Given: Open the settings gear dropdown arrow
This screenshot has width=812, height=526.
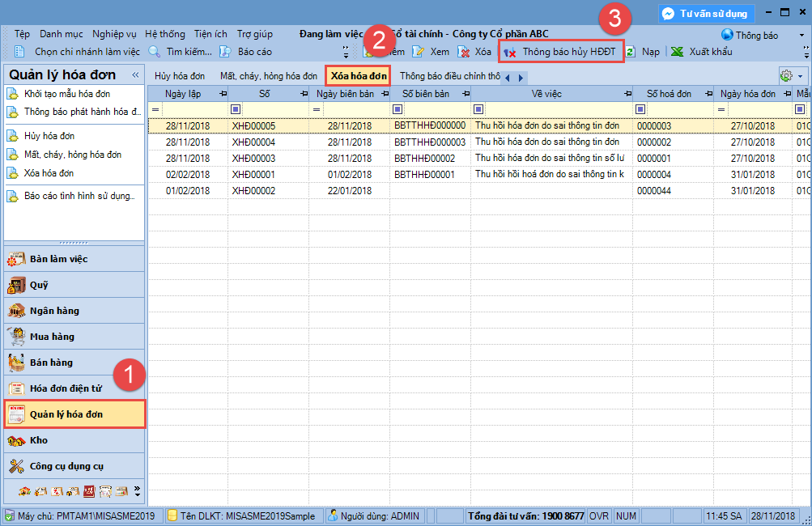Looking at the screenshot, I should click(x=800, y=76).
